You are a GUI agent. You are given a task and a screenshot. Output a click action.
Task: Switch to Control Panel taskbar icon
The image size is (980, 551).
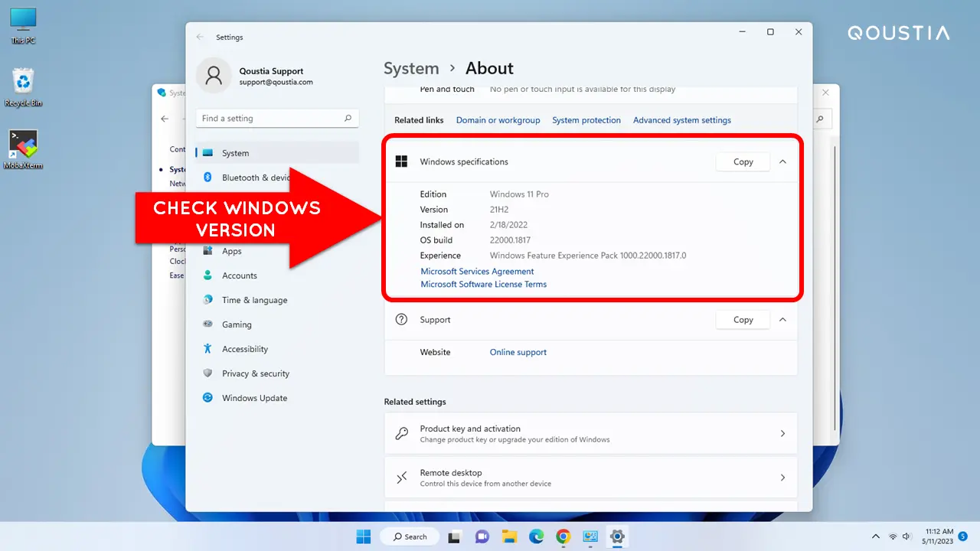coord(590,536)
